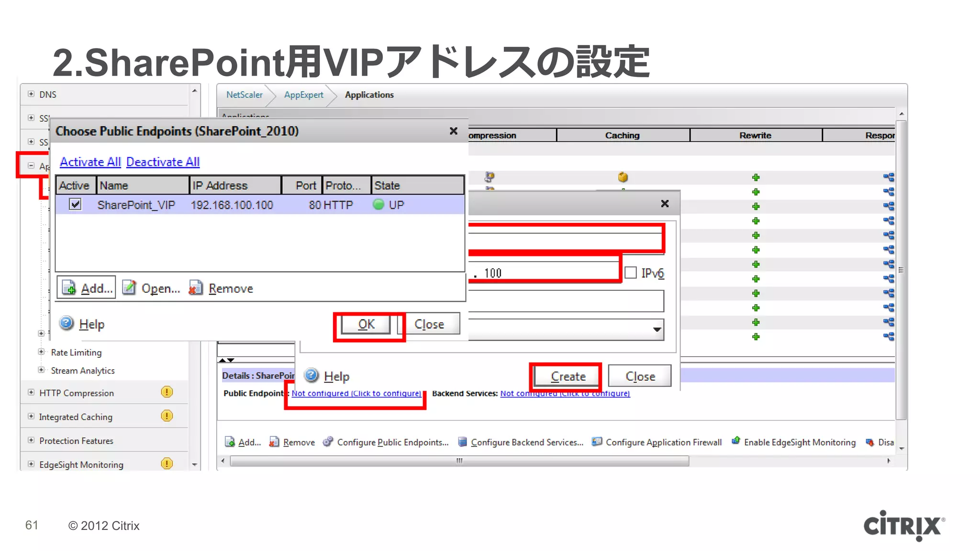
Task: Click Applications breadcrumb
Action: point(369,95)
